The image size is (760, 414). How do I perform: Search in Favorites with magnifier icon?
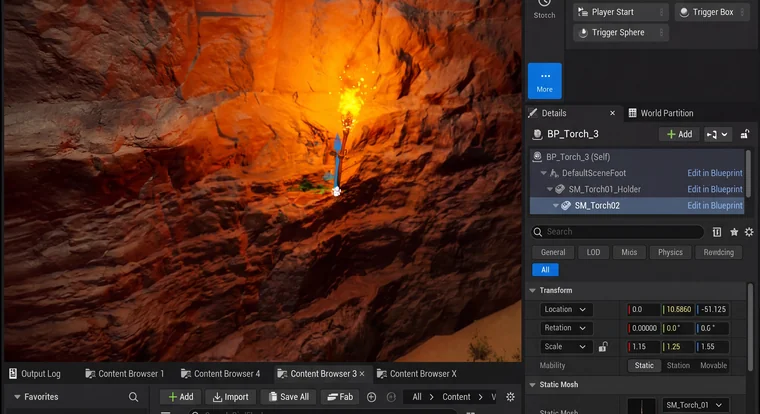[133, 397]
